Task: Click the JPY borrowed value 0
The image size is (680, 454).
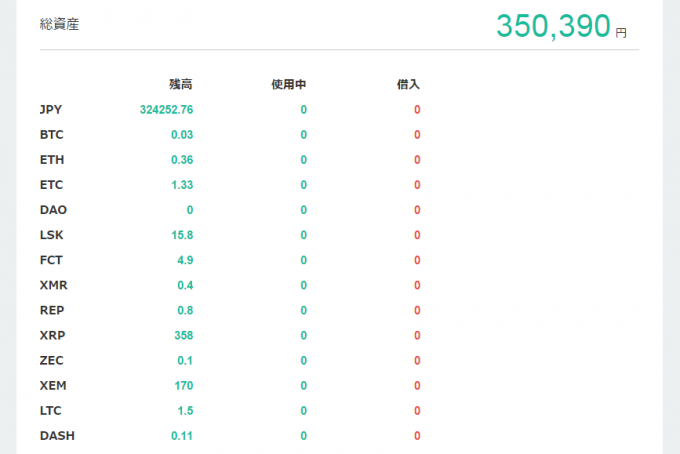Action: (x=417, y=109)
